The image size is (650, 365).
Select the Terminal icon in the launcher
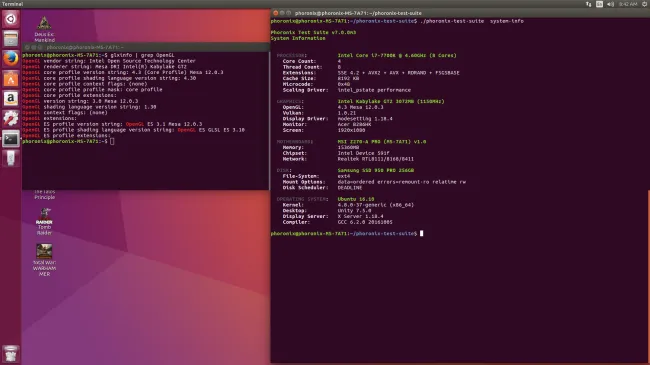pos(11,139)
